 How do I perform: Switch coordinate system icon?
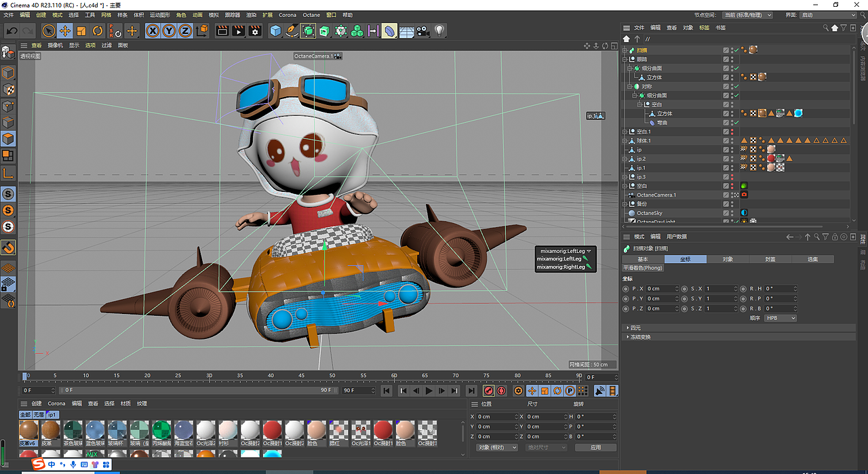[x=202, y=31]
